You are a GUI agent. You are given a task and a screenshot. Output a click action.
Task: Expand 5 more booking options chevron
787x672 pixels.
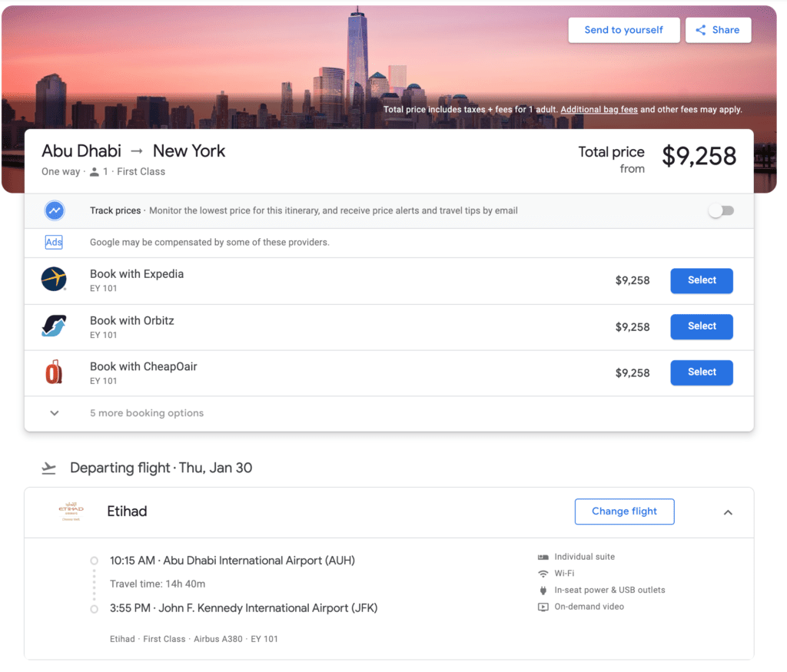[x=55, y=413]
